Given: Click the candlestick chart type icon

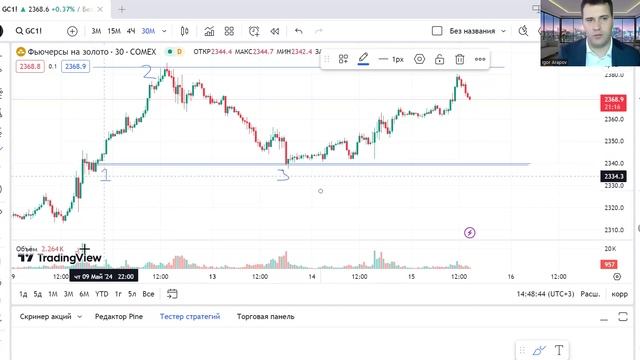Looking at the screenshot, I should 184,31.
